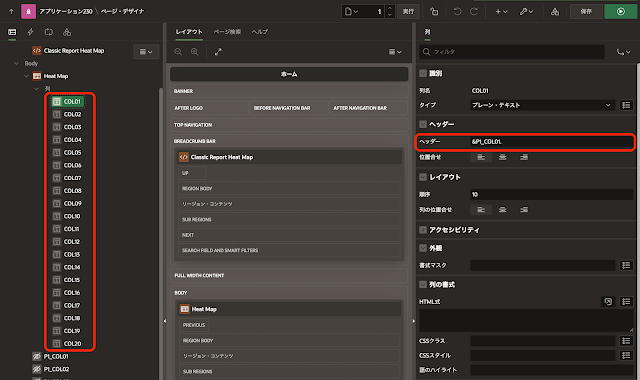The width and height of the screenshot is (640, 380).
Task: Collapse the Body tree node
Action: [16, 63]
